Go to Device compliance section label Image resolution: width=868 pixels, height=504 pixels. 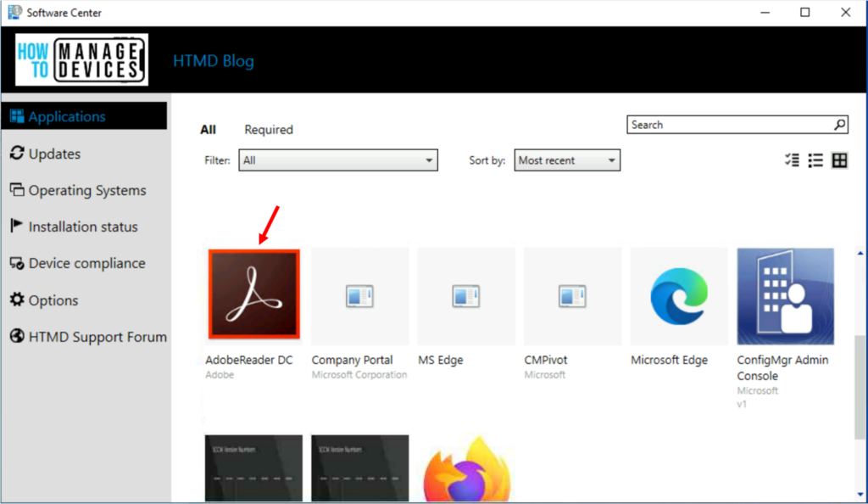[x=87, y=263]
